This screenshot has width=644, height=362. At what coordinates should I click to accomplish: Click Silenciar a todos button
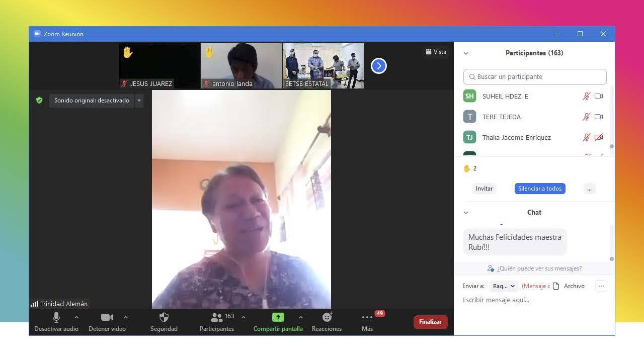pyautogui.click(x=540, y=189)
